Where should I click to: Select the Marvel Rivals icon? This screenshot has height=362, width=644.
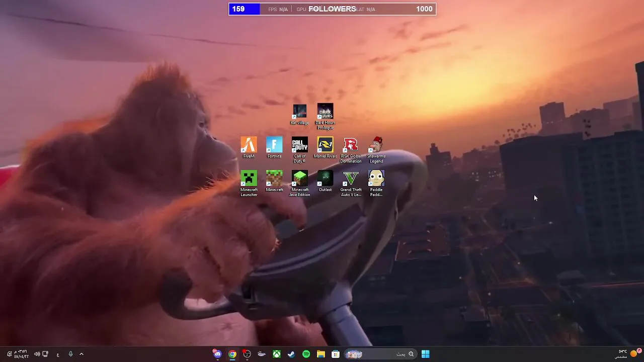325,148
